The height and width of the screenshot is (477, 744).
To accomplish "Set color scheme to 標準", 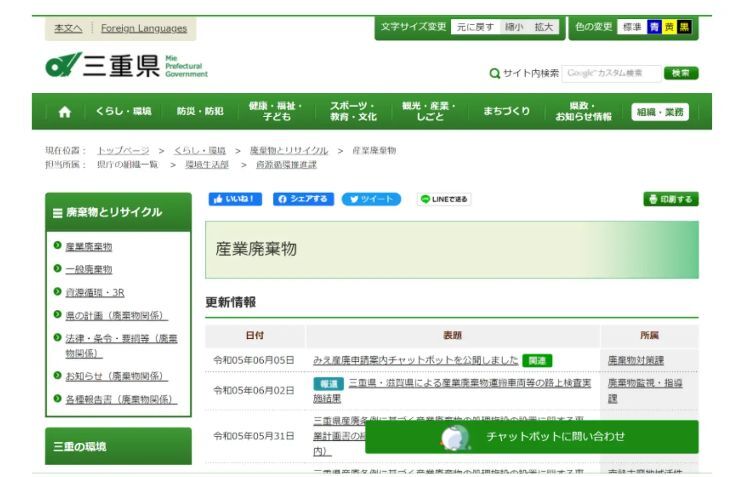I will [x=631, y=27].
